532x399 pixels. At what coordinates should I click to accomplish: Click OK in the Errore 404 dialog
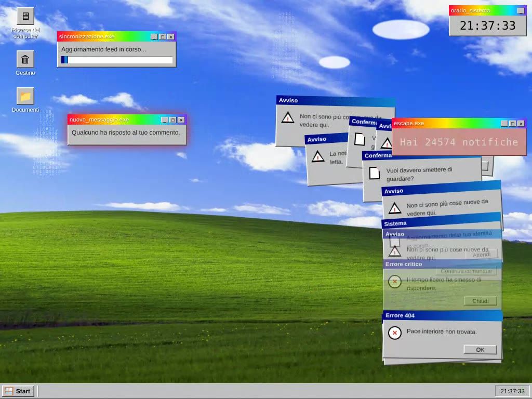(480, 350)
